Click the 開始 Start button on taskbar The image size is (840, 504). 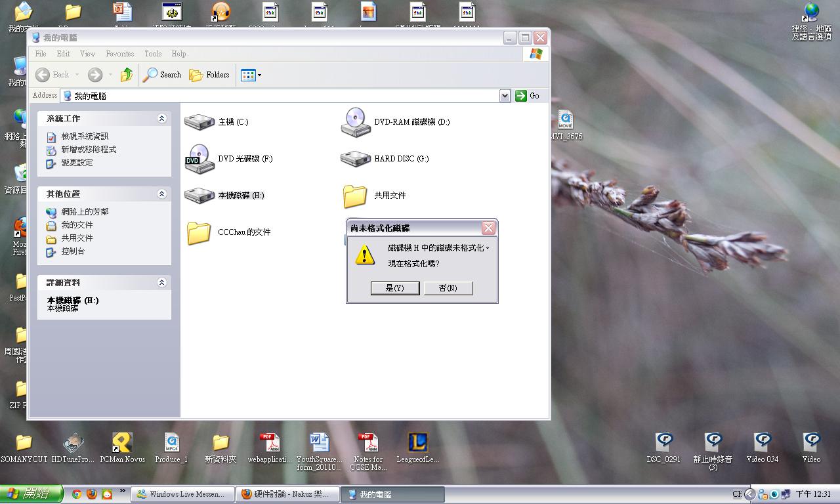[x=31, y=494]
